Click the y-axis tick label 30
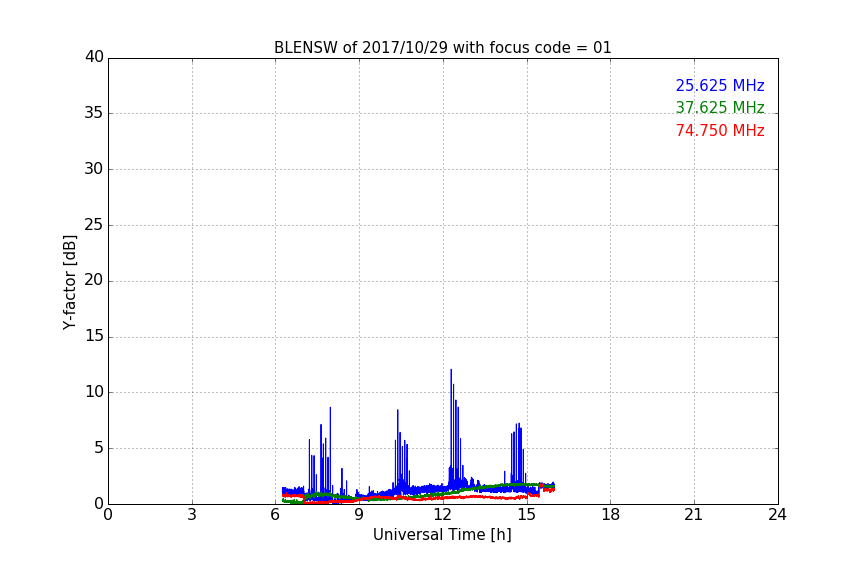 coord(94,169)
